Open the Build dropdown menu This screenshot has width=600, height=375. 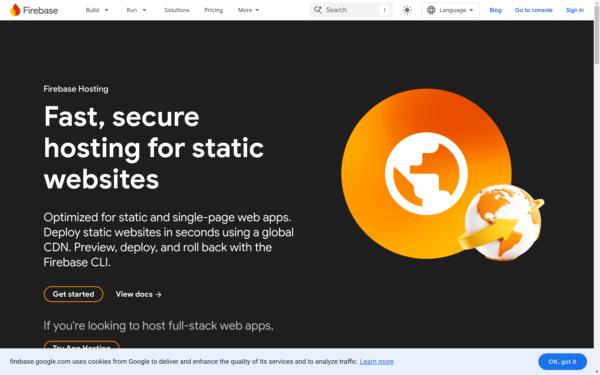[97, 10]
